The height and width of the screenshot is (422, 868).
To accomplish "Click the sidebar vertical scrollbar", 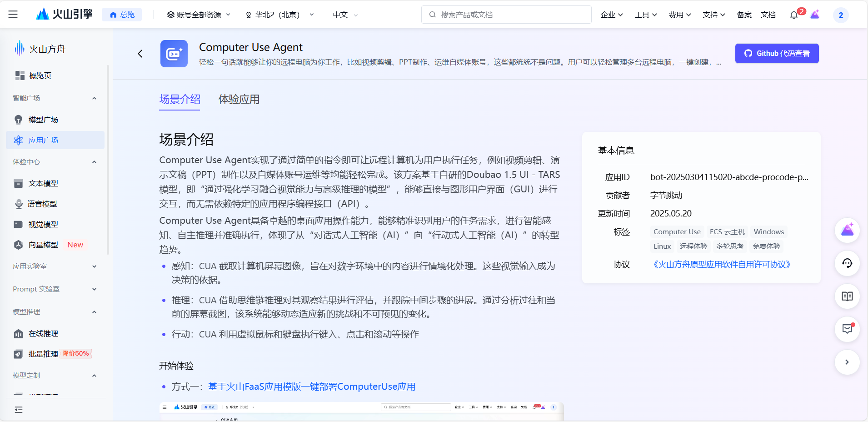I will [108, 159].
